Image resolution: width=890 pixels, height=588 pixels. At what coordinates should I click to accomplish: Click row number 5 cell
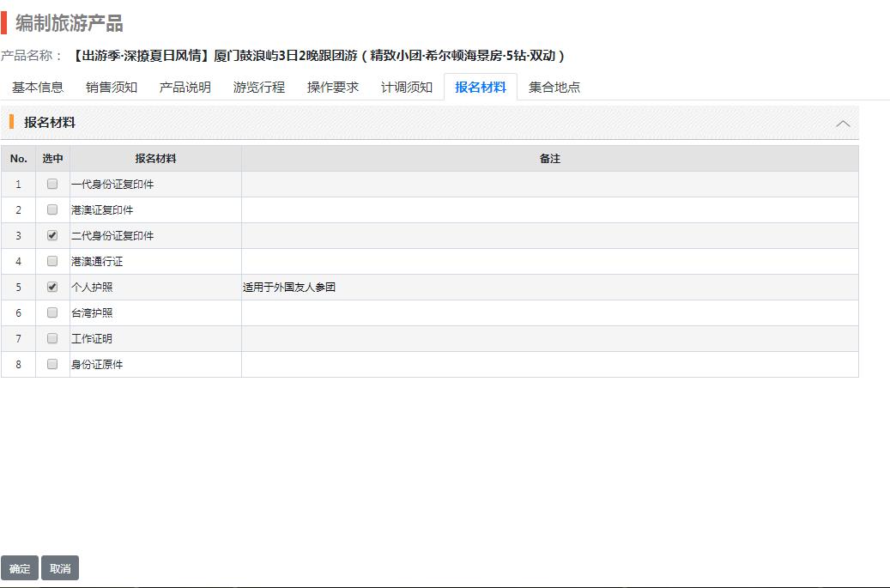[19, 288]
